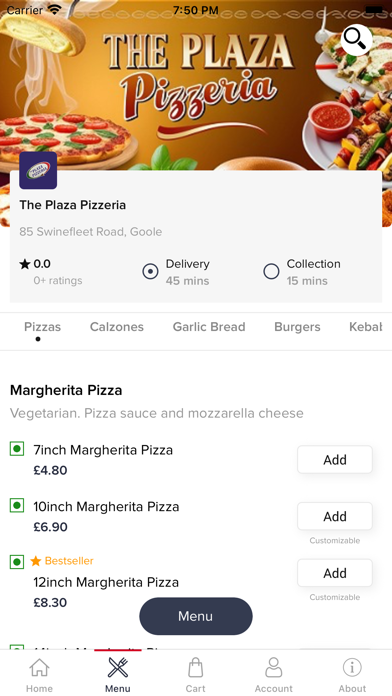Open the Cart bag icon

pos(195,667)
